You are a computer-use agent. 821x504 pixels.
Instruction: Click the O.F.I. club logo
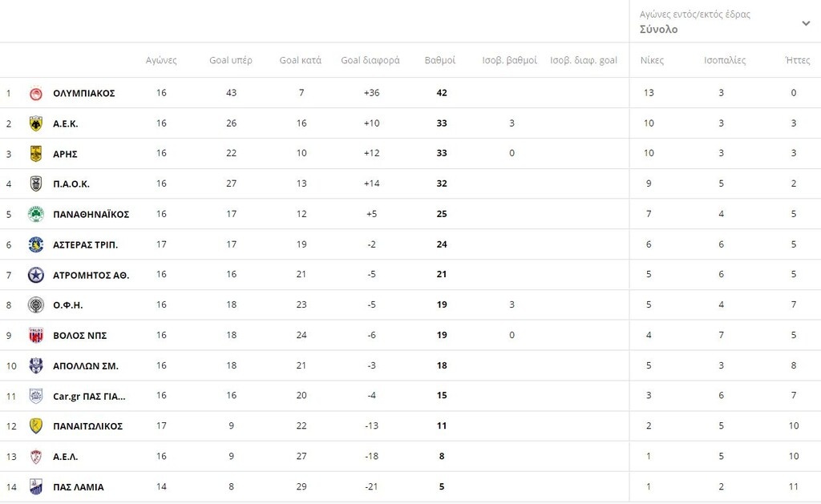(x=35, y=305)
